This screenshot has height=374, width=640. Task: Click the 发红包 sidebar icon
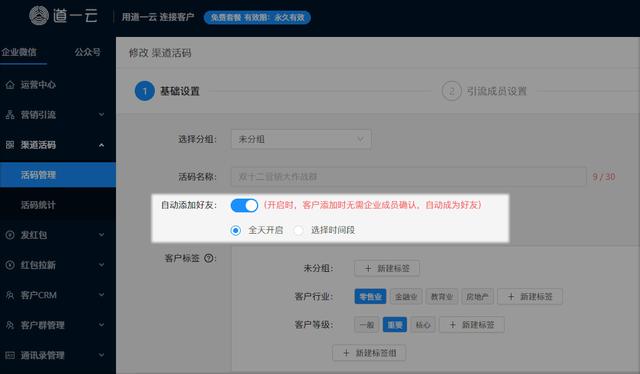[10, 235]
